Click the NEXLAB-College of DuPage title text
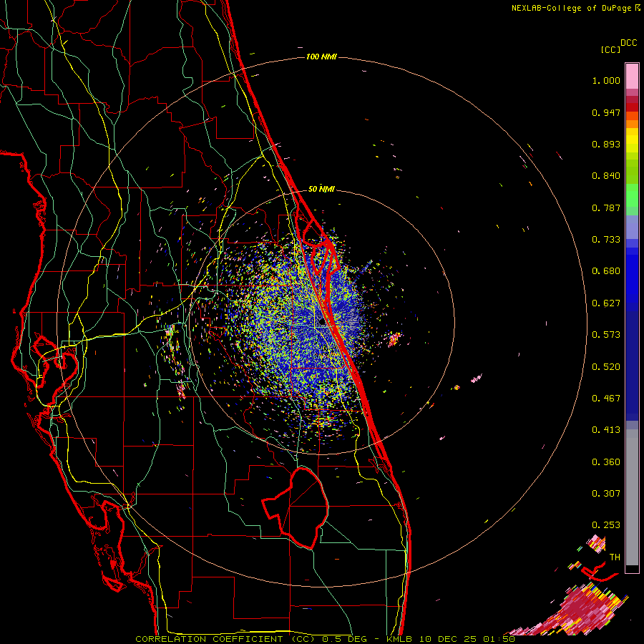 click(x=575, y=8)
